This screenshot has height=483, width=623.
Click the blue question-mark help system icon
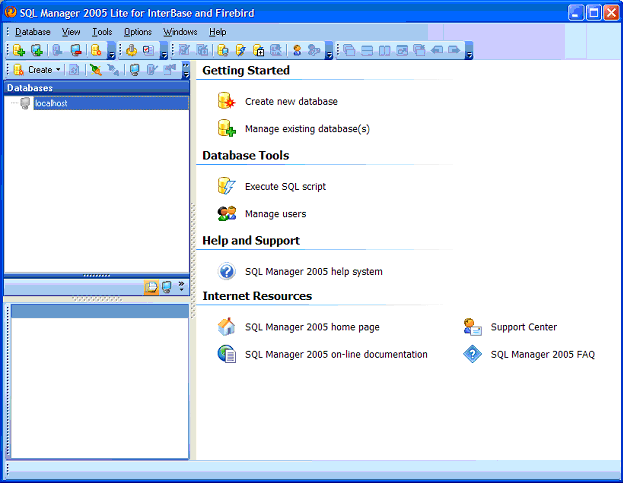(x=226, y=271)
